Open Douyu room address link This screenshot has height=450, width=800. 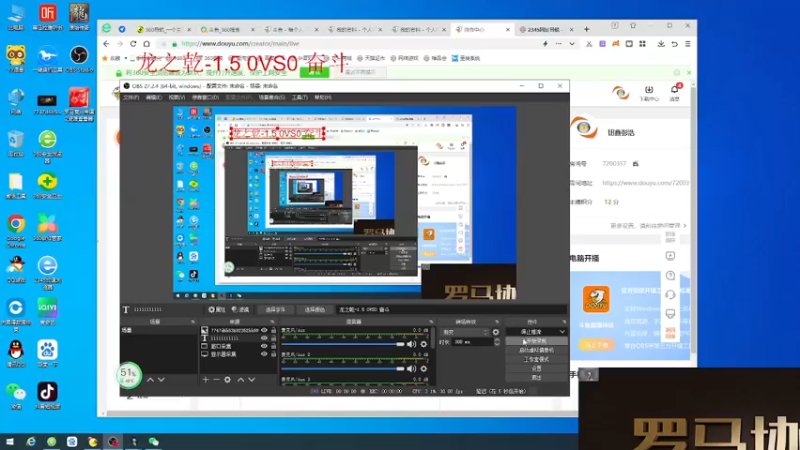click(x=645, y=183)
